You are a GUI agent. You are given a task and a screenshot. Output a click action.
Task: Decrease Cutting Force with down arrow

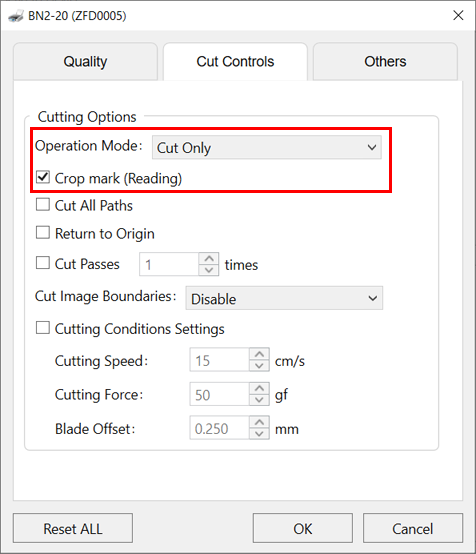(259, 400)
